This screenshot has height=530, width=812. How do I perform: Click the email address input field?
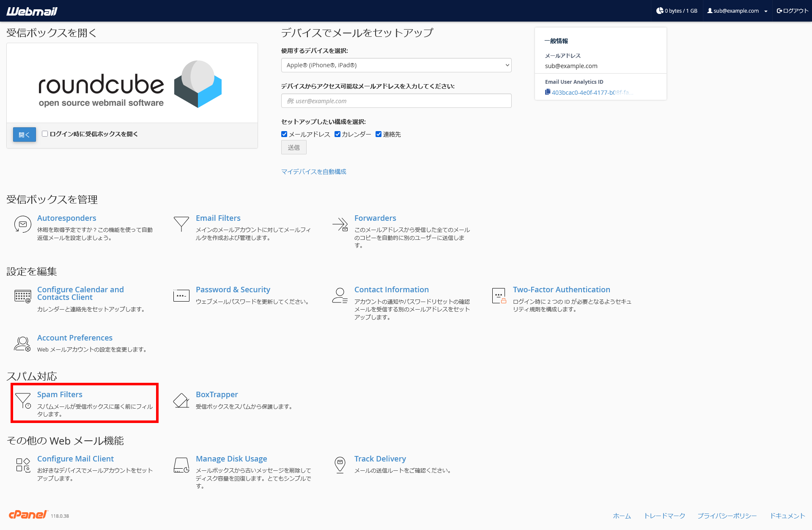point(396,101)
